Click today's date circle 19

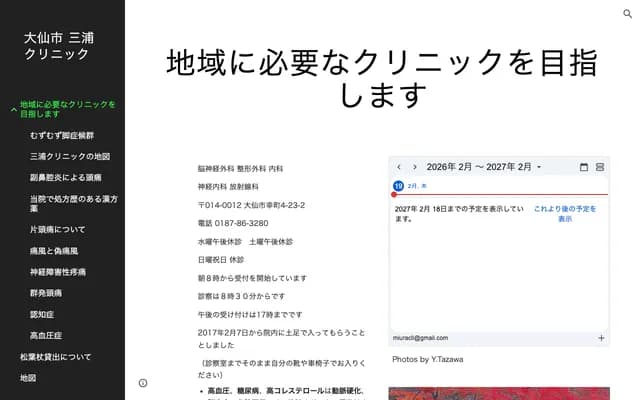[398, 186]
